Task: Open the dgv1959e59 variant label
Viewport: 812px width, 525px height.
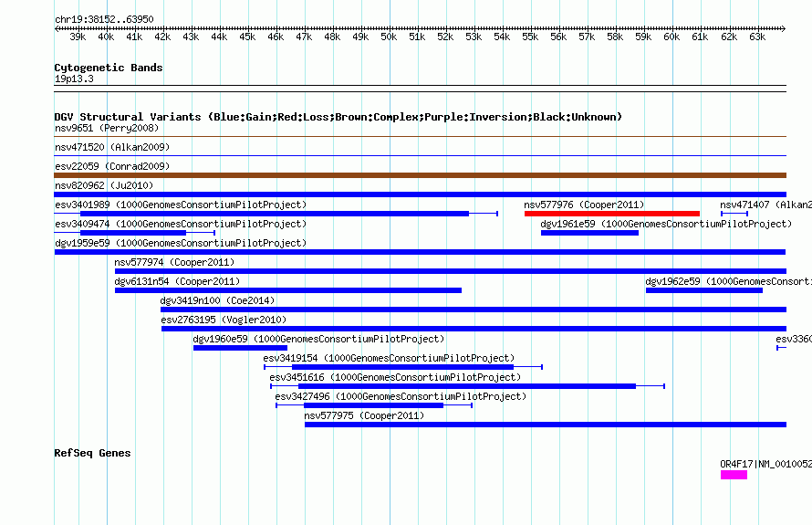Action: pyautogui.click(x=181, y=243)
